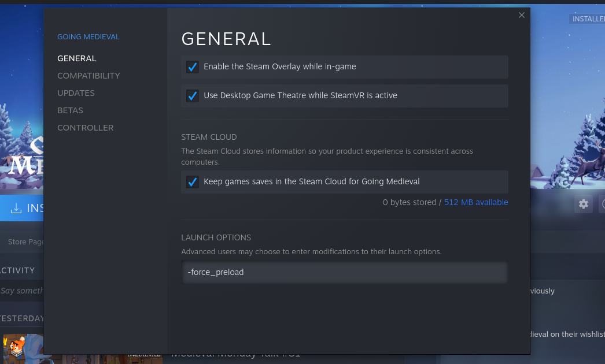Click the download arrow icon on Install

(x=16, y=209)
